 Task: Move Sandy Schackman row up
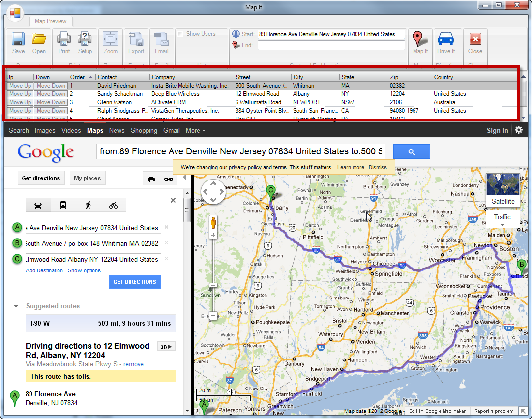[20, 94]
